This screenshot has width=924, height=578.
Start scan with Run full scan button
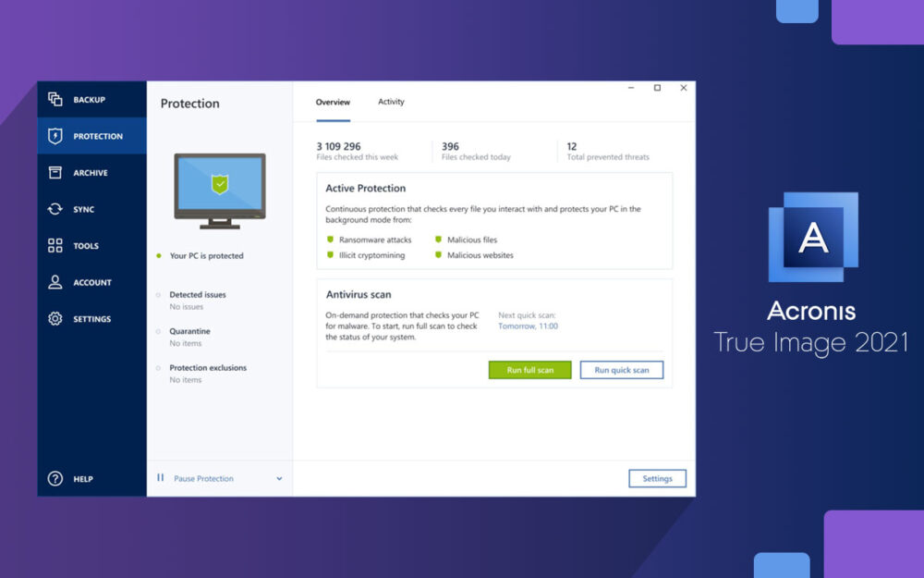[529, 370]
